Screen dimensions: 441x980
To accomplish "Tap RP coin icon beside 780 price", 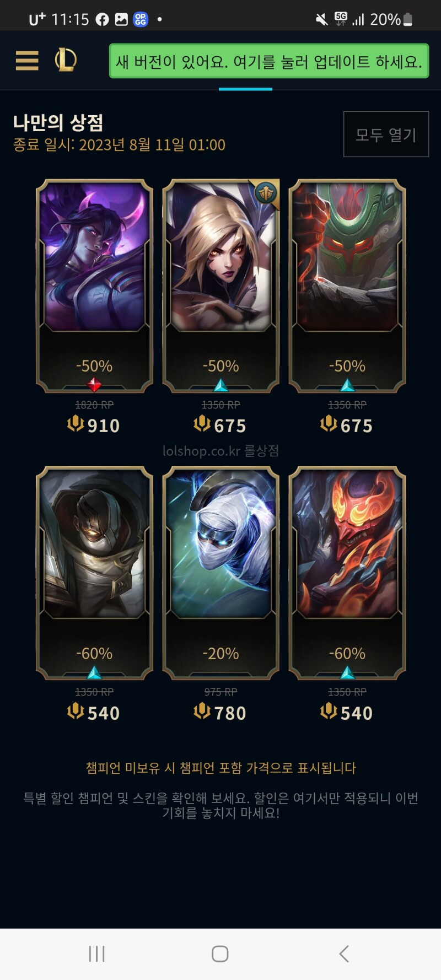I will tap(202, 711).
